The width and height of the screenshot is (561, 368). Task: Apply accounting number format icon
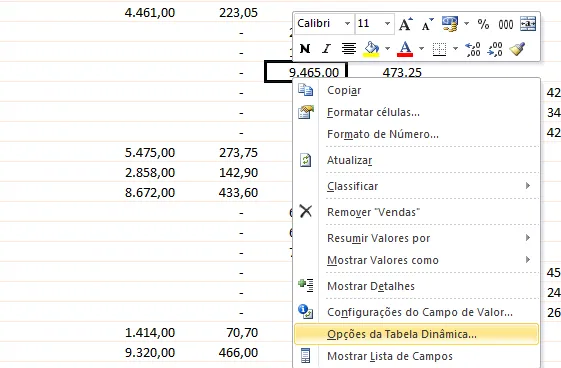450,24
